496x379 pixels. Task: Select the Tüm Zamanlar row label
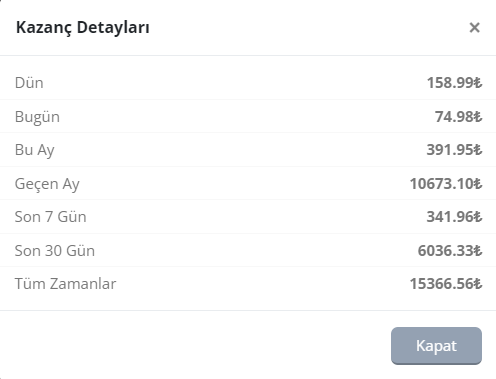66,284
